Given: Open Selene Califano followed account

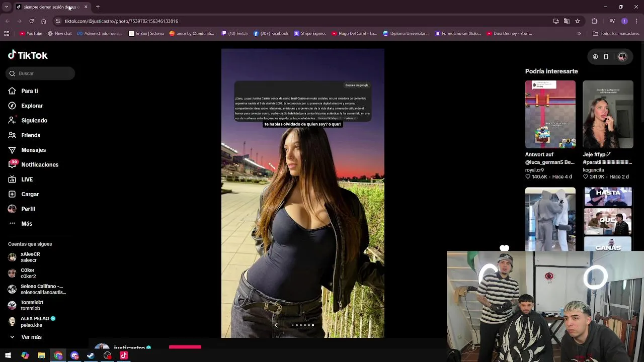Looking at the screenshot, I should click(37, 289).
